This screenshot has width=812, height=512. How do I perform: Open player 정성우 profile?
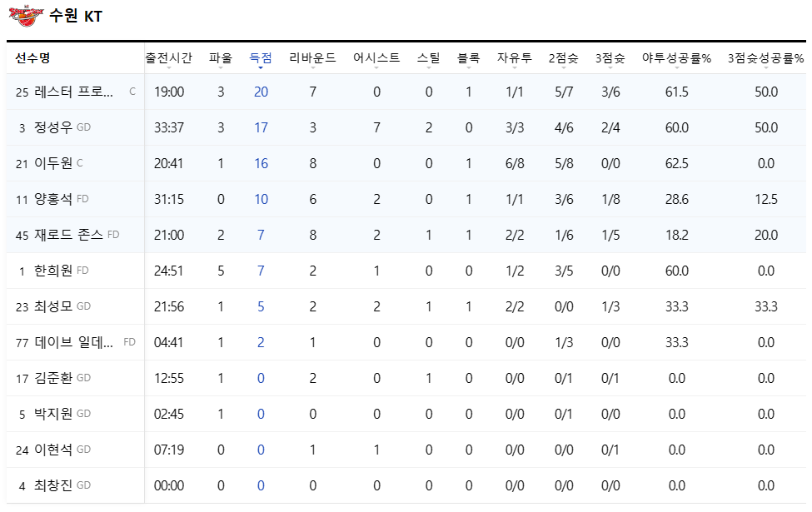(x=53, y=127)
